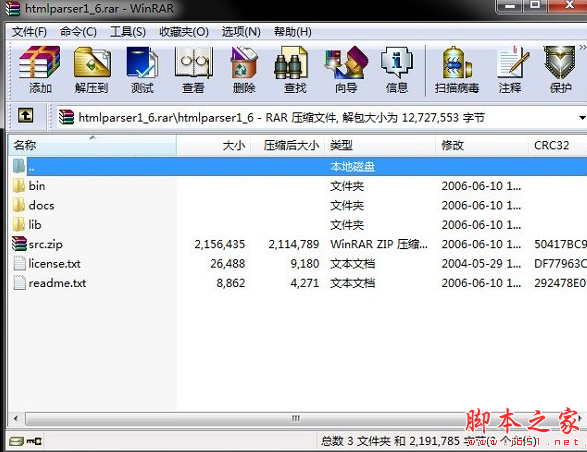Sort by 大小 column header
Screen dimensions: 587x452
[213, 145]
